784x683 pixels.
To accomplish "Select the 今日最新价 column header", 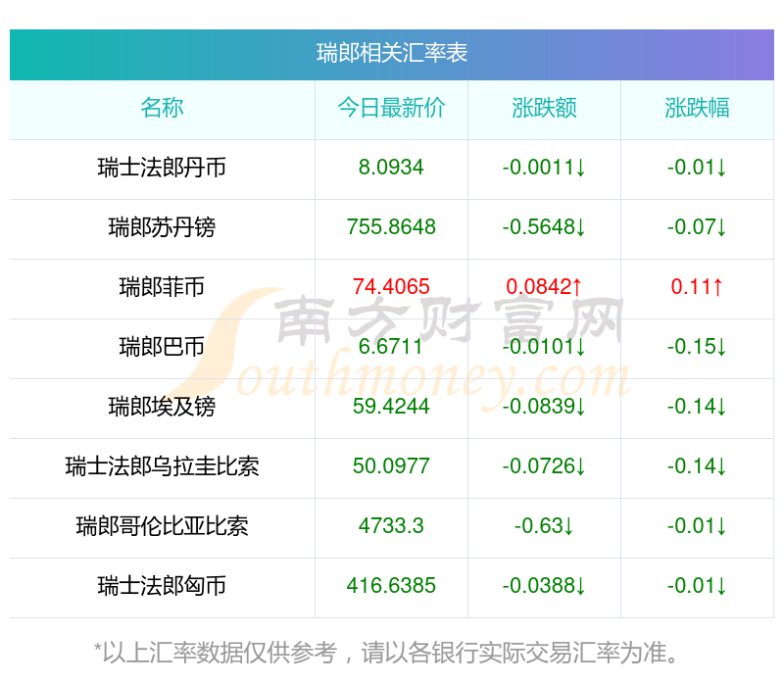I will (x=391, y=108).
